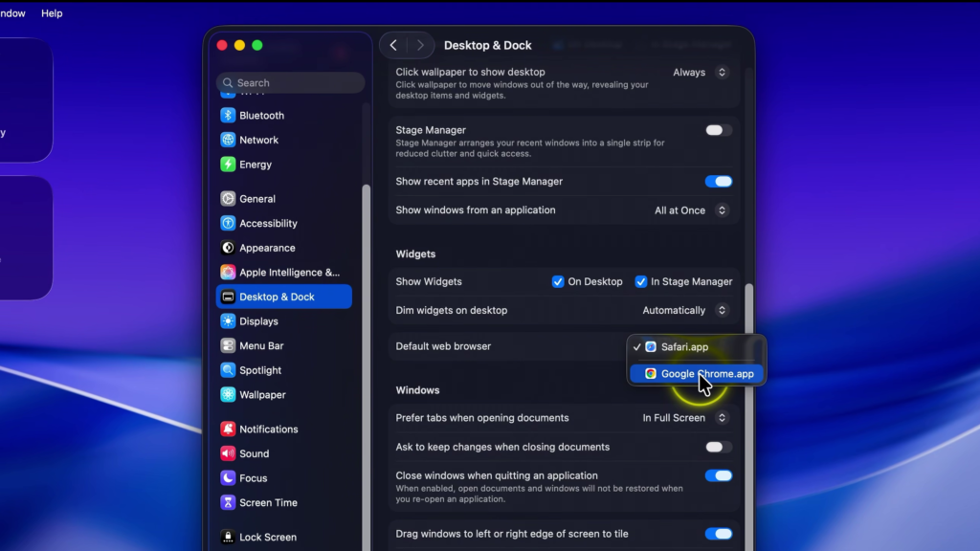Open the Lock Screen settings pane

pos(283,537)
